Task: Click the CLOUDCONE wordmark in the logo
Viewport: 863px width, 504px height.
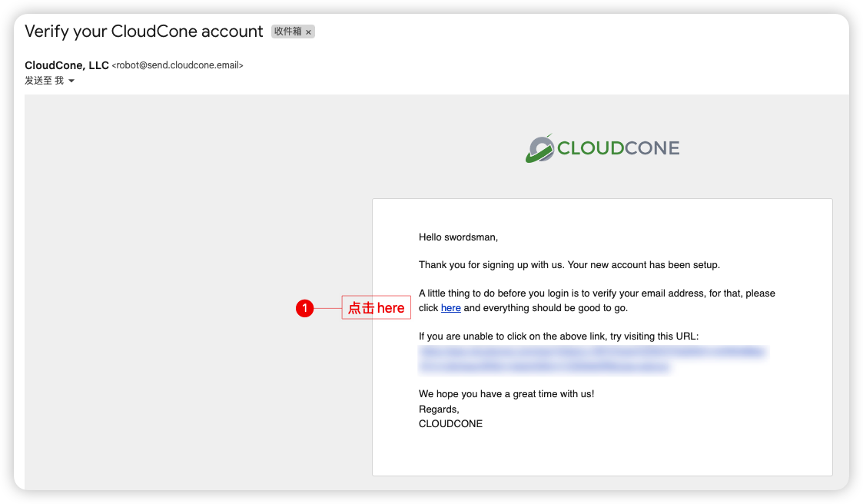Action: [x=618, y=148]
